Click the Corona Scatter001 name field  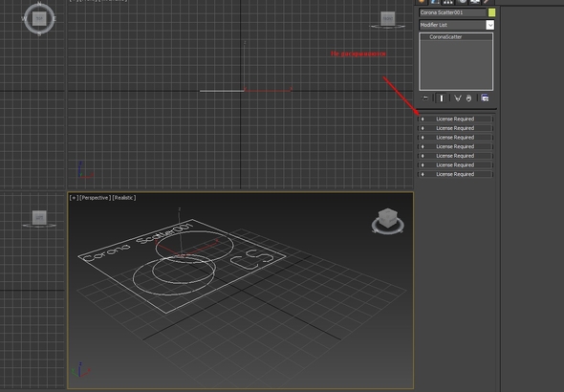452,12
